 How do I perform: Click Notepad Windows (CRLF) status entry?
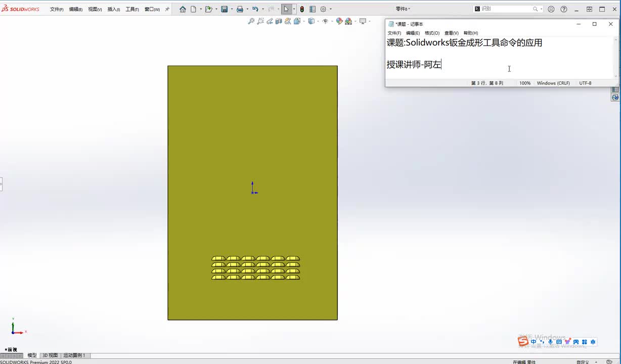pos(553,83)
